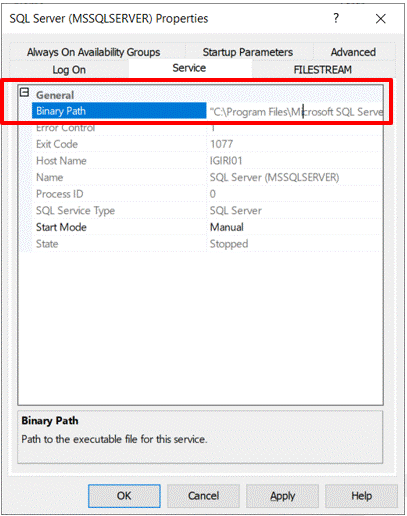
Task: Close the Properties dialog with X
Action: click(x=381, y=19)
